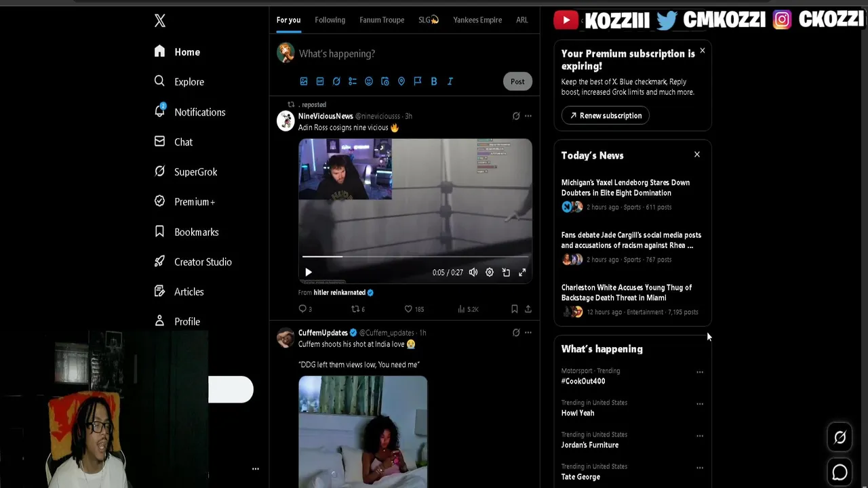
Task: Schedule the post with calendar icon
Action: click(385, 81)
